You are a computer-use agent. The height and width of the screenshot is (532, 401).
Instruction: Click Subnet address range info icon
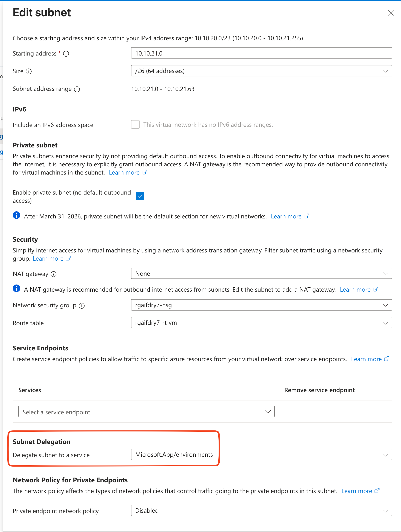[77, 89]
